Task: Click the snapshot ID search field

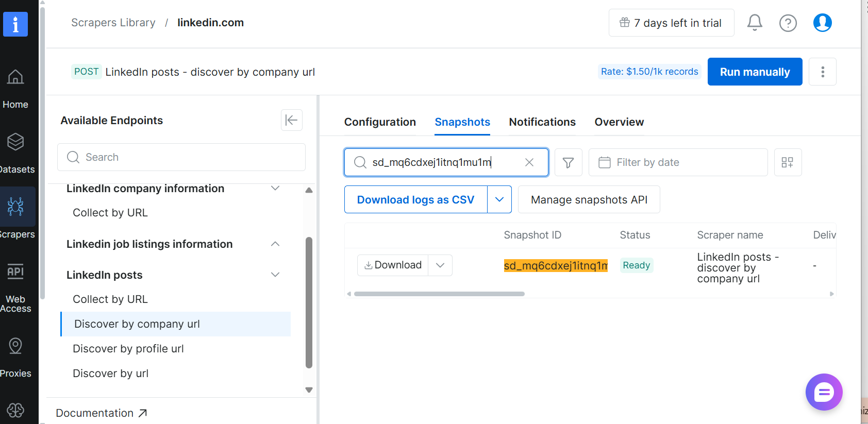Action: coord(446,162)
